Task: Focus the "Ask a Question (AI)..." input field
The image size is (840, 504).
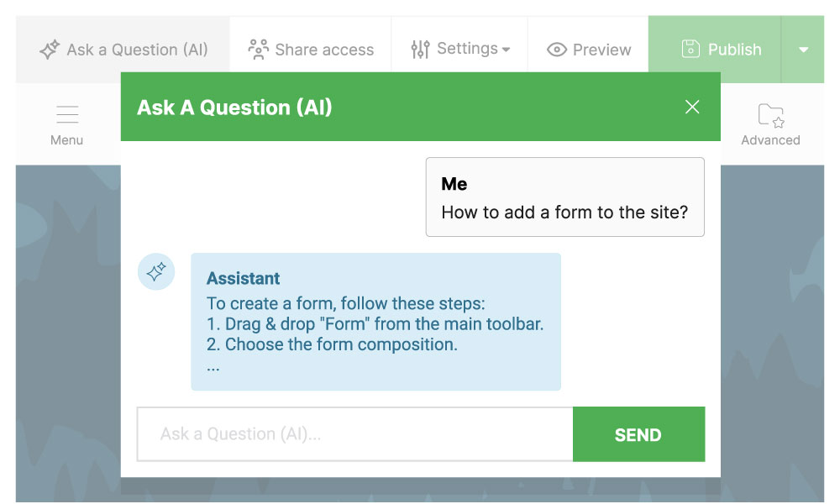Action: tap(354, 434)
